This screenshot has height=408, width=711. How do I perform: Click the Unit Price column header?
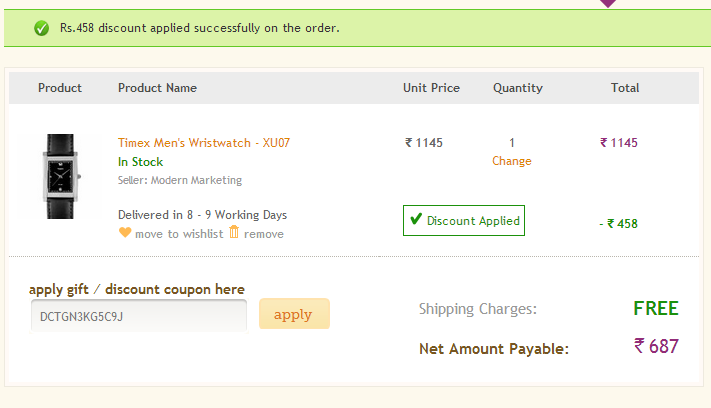point(431,88)
